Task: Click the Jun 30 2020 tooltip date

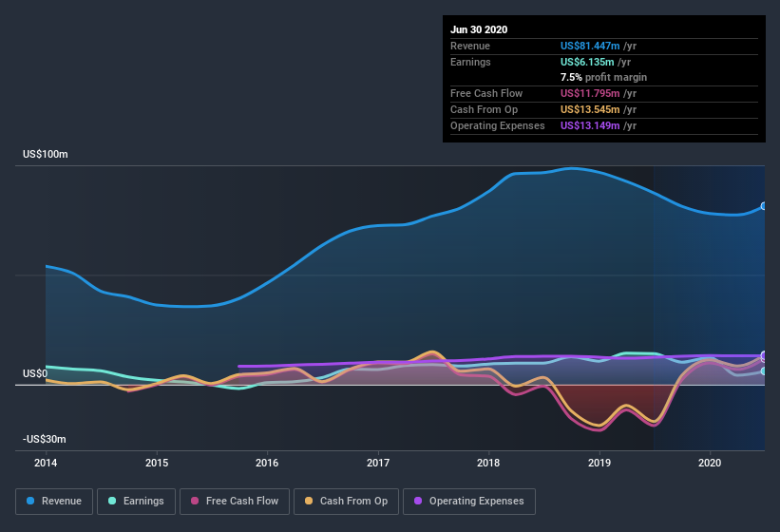Action: point(479,29)
